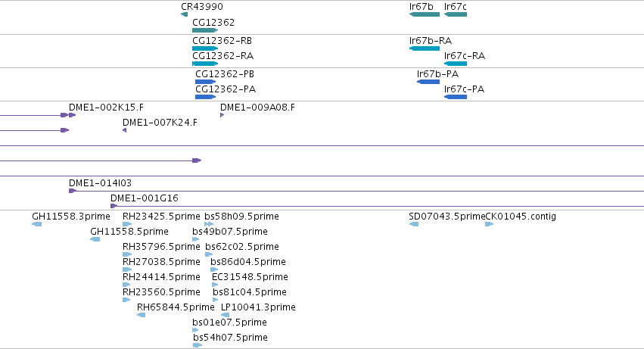Image resolution: width=644 pixels, height=349 pixels.
Task: Select the RH65844.5prime EST glyph
Action: point(141,315)
